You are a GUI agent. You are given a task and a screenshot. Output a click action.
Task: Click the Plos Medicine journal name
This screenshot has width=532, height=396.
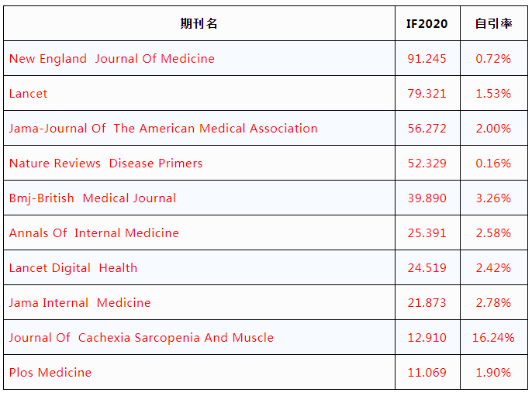[x=50, y=373]
